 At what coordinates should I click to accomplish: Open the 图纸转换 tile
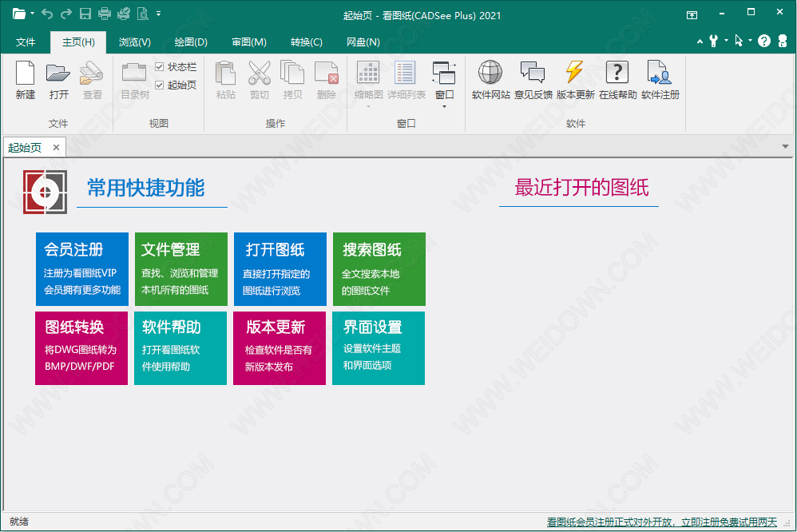point(81,348)
